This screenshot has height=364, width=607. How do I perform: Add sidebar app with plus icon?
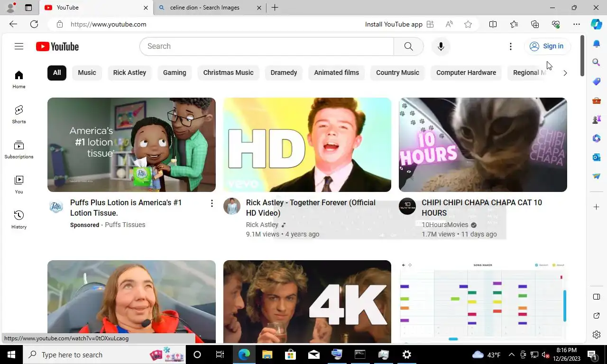[x=597, y=207]
